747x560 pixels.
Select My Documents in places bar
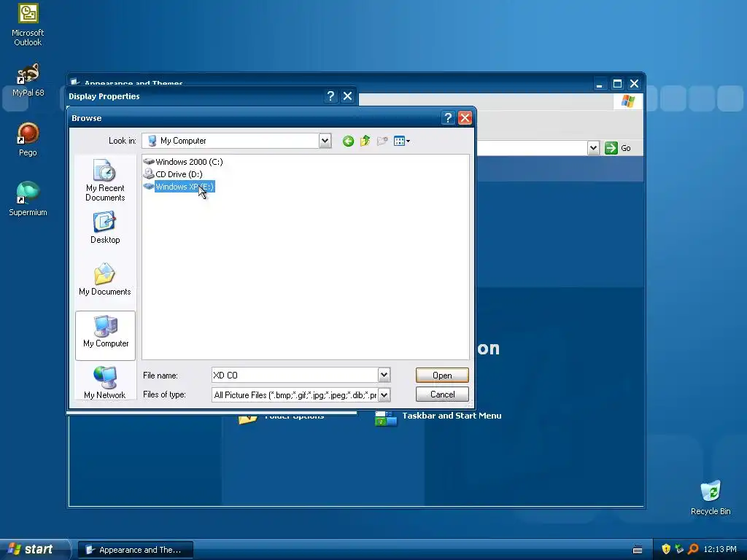(x=105, y=279)
